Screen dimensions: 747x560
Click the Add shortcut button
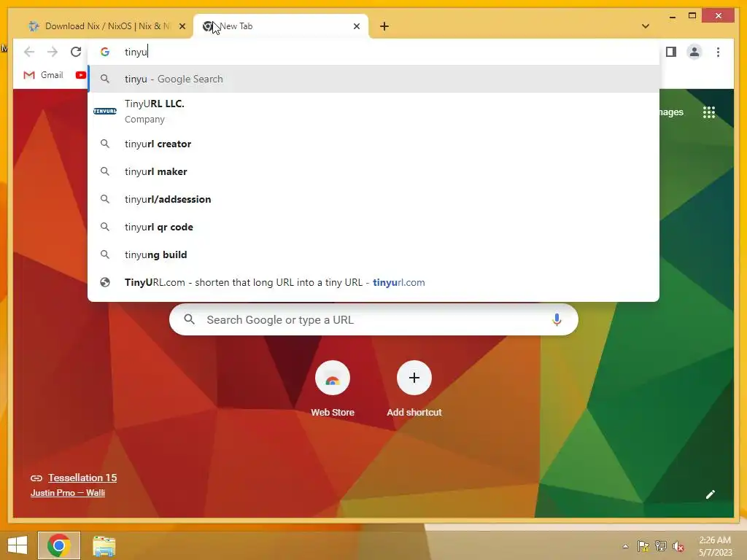point(414,389)
